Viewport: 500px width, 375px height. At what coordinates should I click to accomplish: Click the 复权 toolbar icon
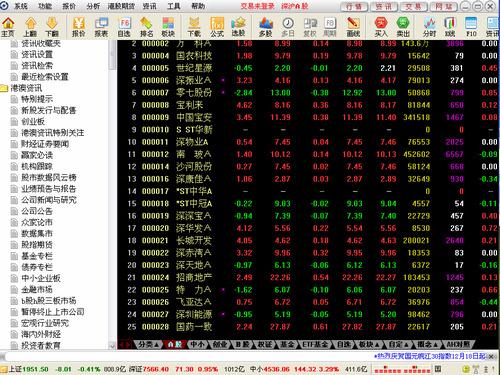pyautogui.click(x=310, y=27)
